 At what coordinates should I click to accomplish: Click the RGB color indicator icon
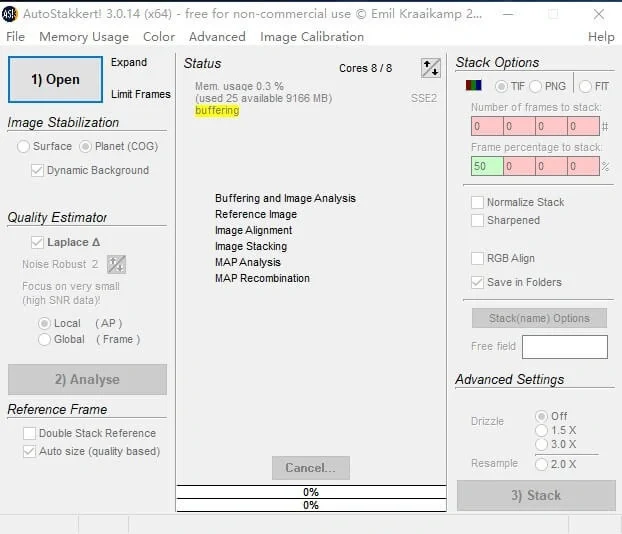coord(475,86)
